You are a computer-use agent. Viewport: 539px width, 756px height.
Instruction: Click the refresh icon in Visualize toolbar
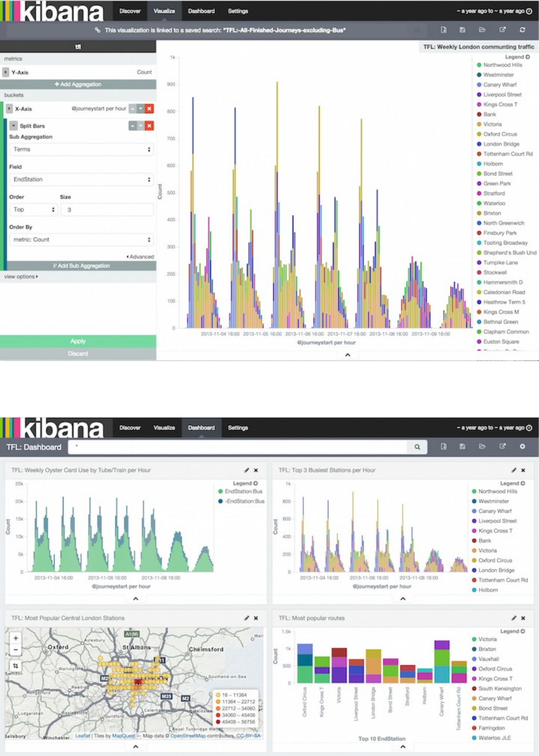522,30
